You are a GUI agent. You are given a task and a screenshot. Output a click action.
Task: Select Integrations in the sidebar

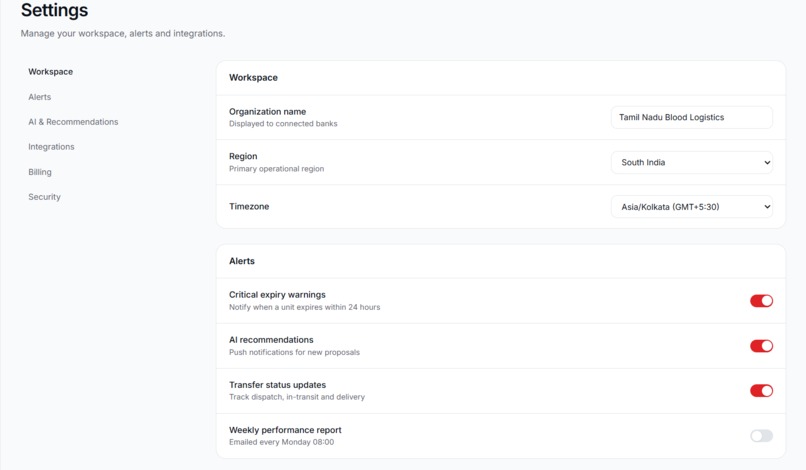tap(51, 147)
